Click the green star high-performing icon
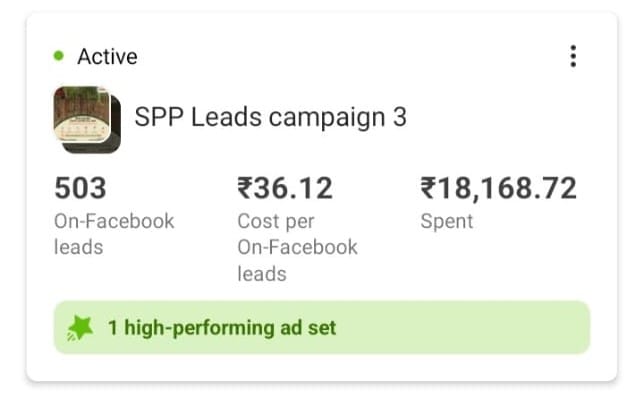Image resolution: width=644 pixels, height=397 pixels. [x=80, y=328]
